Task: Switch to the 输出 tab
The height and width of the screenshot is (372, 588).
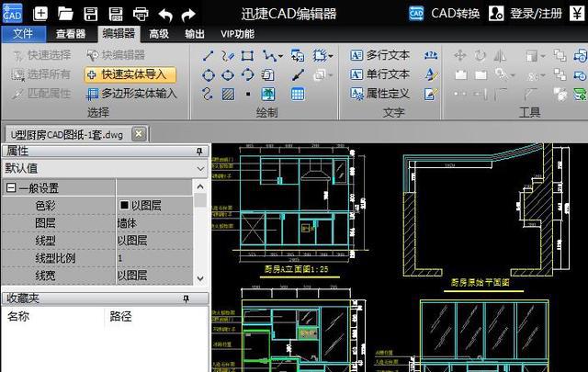Action: tap(195, 34)
